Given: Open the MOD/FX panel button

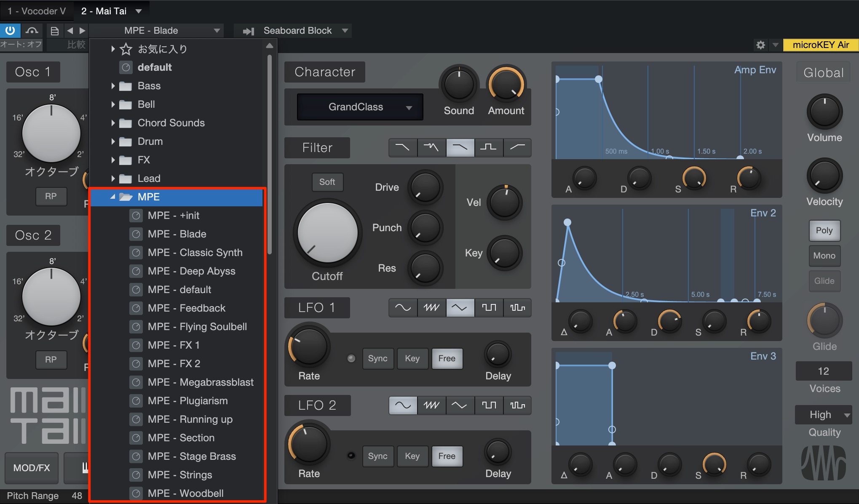Looking at the screenshot, I should pos(32,468).
